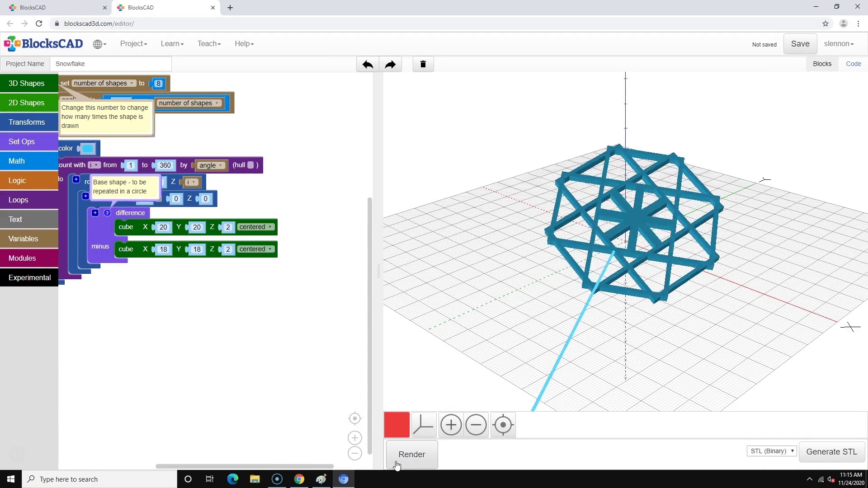This screenshot has width=868, height=488.
Task: Click the redo arrow button
Action: tap(390, 64)
